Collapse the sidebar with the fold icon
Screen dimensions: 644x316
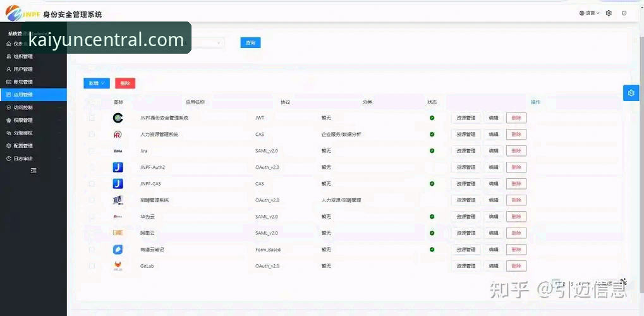[33, 171]
